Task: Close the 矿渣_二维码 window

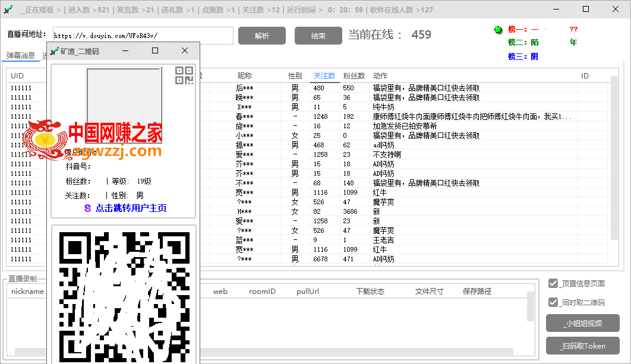Action: point(185,50)
